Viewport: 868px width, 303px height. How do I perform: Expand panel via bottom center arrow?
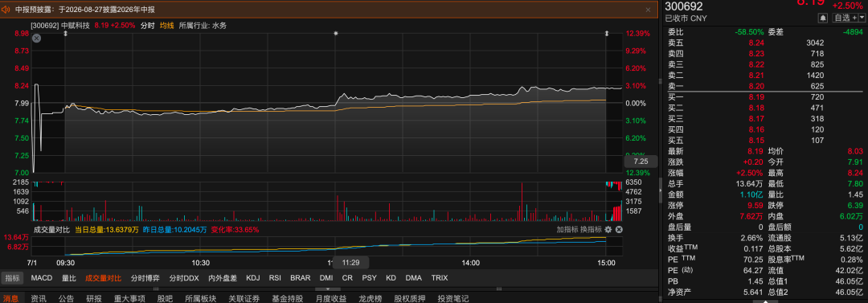point(328,289)
